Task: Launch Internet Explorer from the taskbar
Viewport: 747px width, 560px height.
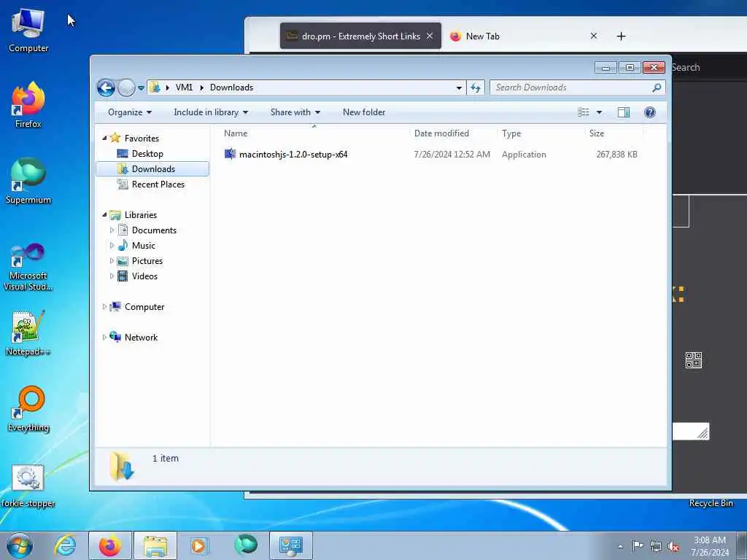Action: pyautogui.click(x=65, y=545)
